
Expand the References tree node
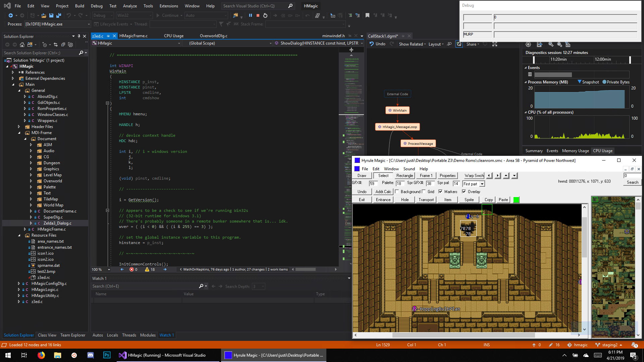tap(13, 72)
